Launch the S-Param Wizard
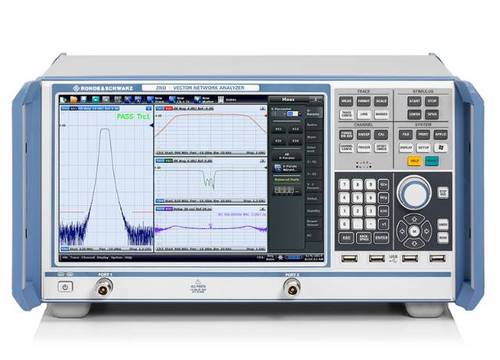The height and width of the screenshot is (360, 500). tap(287, 168)
